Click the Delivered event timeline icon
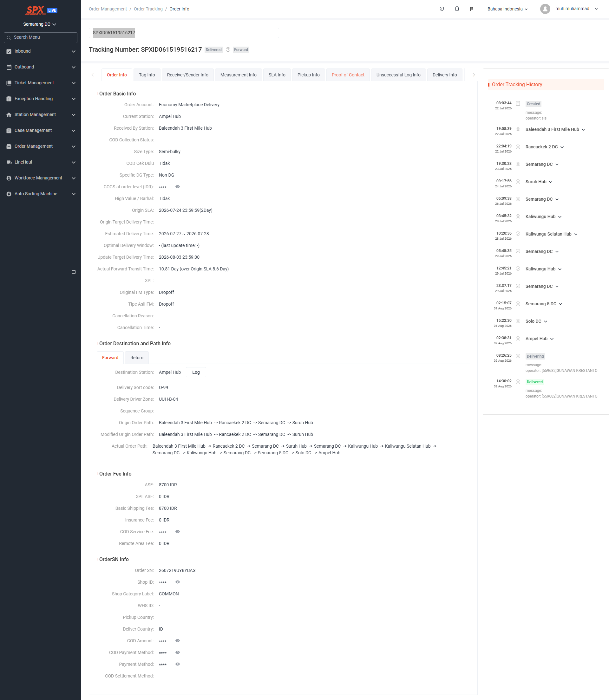The width and height of the screenshot is (609, 700). coord(518,381)
